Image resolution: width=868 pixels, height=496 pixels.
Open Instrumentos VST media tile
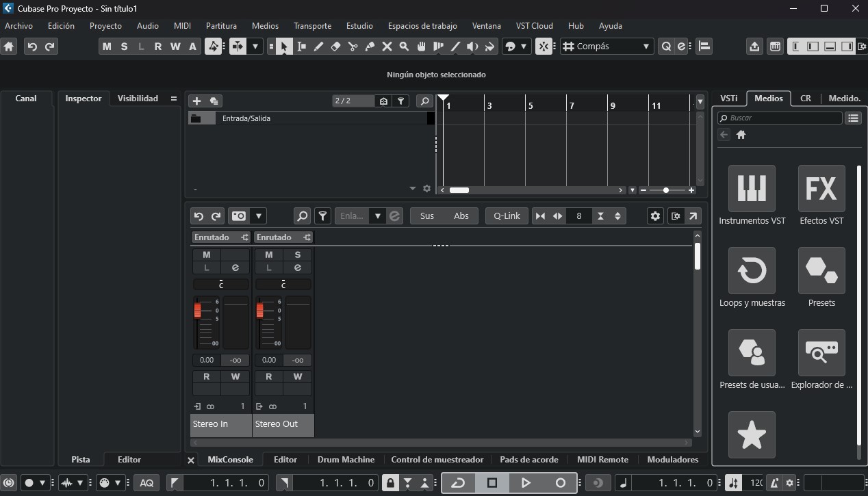click(752, 188)
